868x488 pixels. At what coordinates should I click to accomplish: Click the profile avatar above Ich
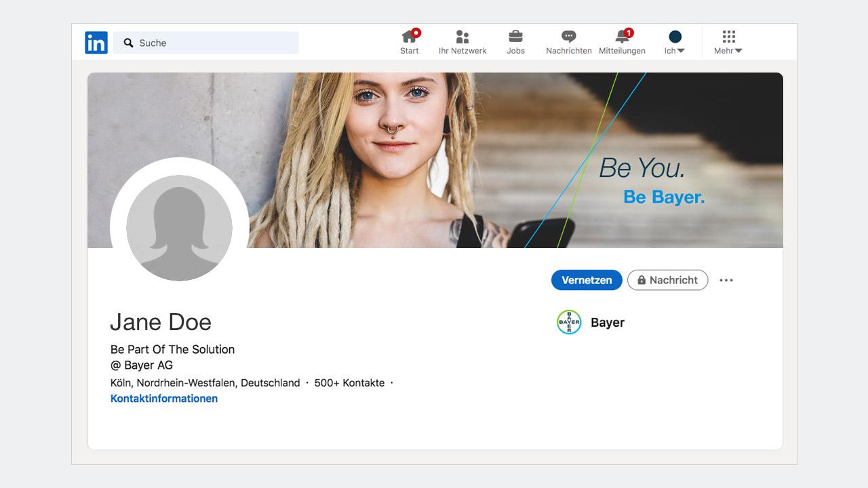point(675,37)
